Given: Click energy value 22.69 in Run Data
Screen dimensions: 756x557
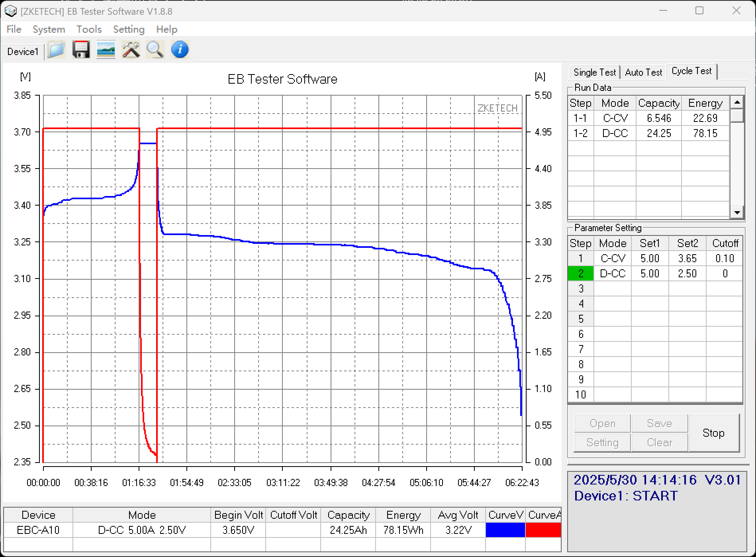Looking at the screenshot, I should (x=705, y=118).
